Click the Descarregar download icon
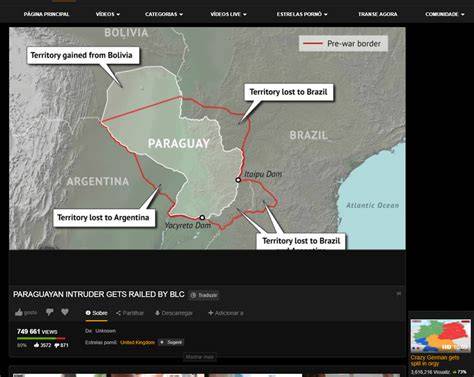 click(157, 313)
